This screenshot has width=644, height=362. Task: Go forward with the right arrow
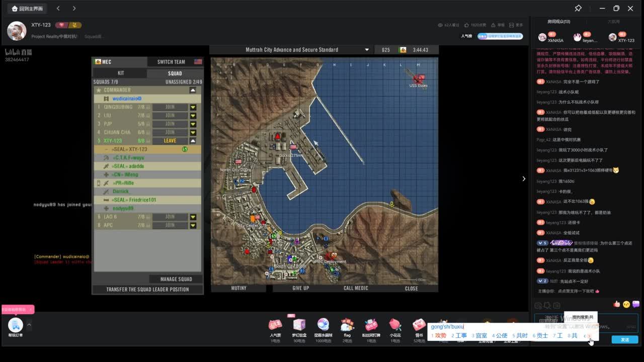point(74,9)
